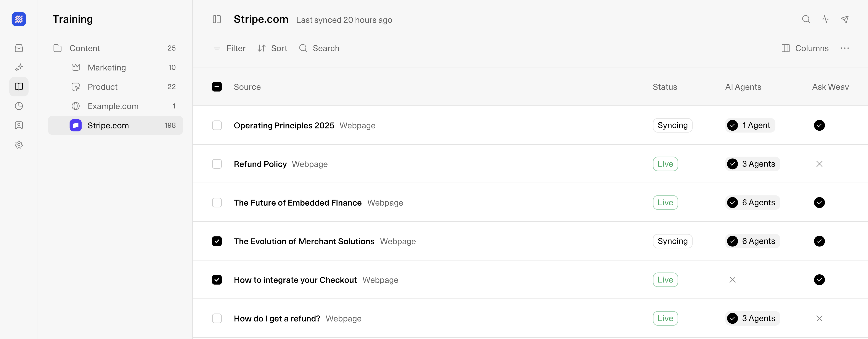Select the book Training icon in sidebar

click(19, 87)
